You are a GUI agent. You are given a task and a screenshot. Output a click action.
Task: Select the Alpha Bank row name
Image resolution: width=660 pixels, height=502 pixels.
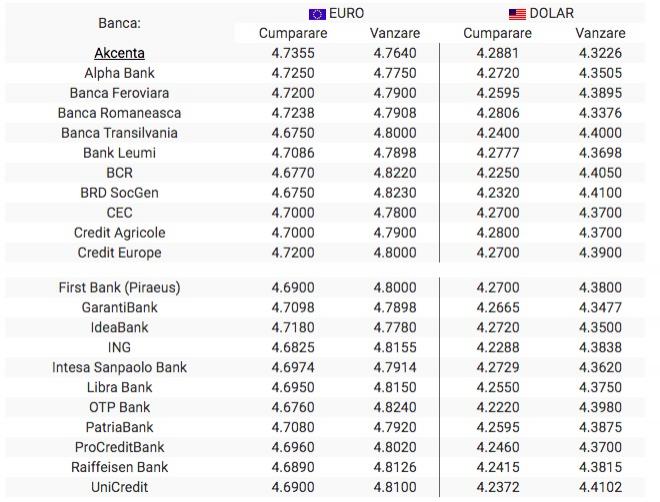(119, 73)
